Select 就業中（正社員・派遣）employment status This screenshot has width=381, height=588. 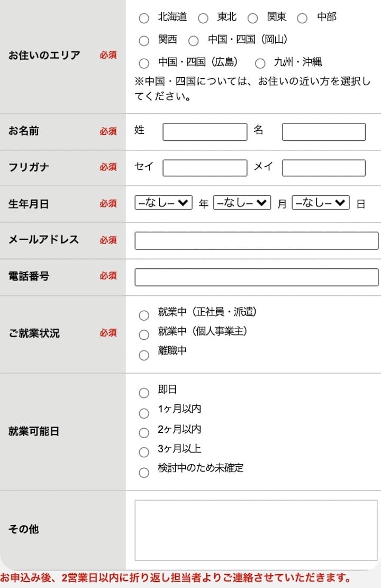pyautogui.click(x=143, y=315)
